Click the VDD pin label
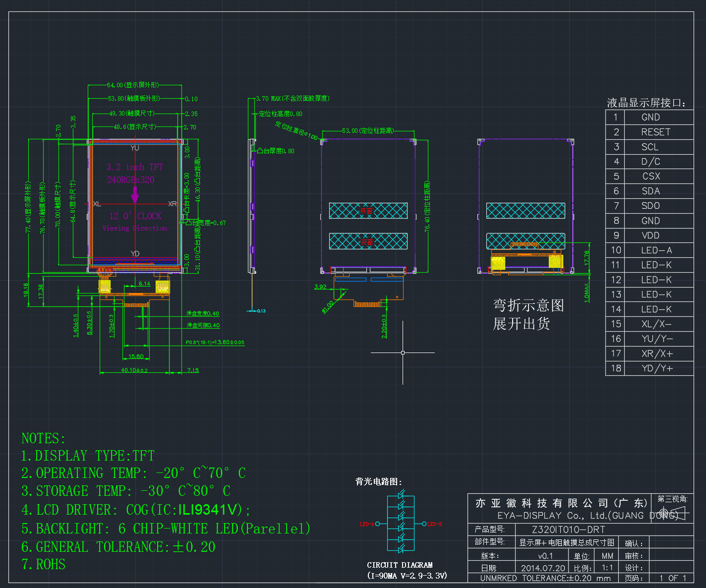 (650, 235)
